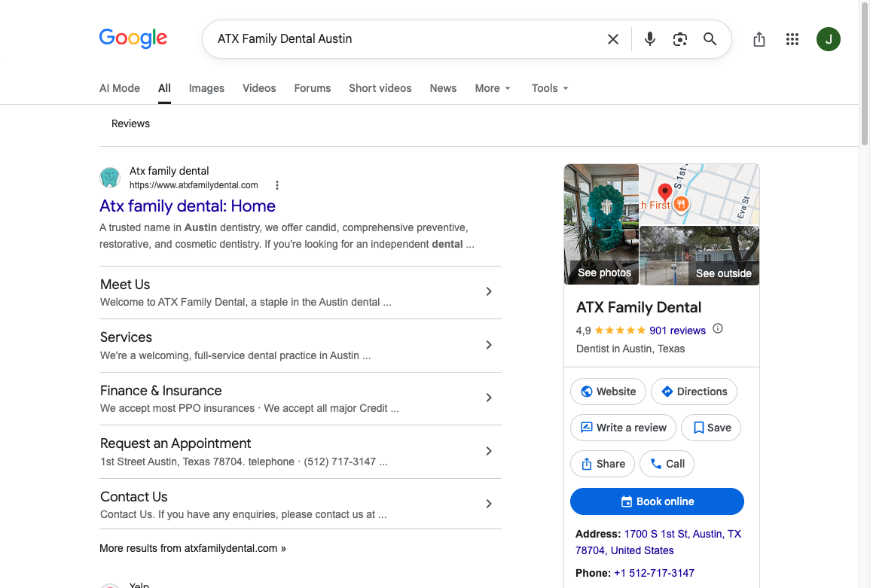Start voice search with the microphone
The width and height of the screenshot is (870, 588).
click(650, 39)
